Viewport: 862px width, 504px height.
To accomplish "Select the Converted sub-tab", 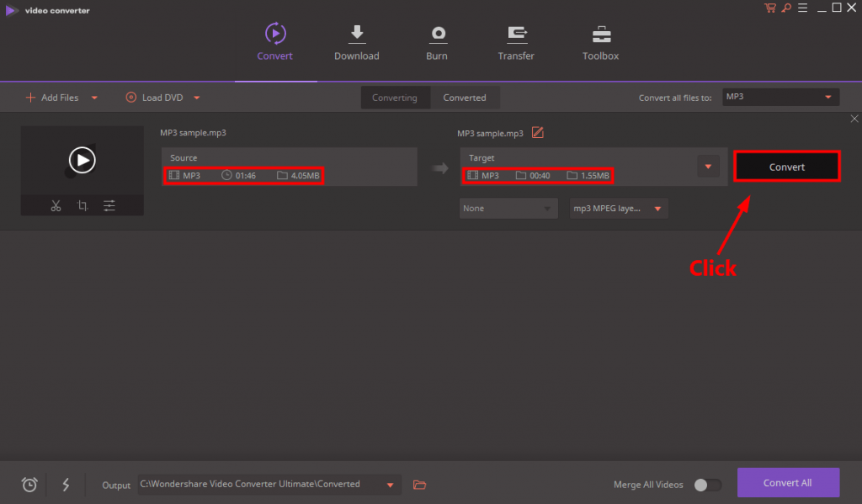I will (465, 98).
